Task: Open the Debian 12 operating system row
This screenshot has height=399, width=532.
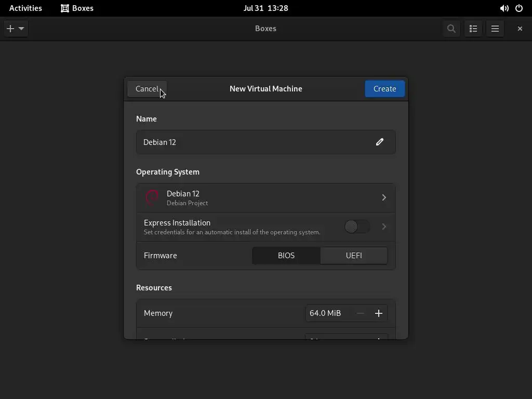Action: click(265, 198)
